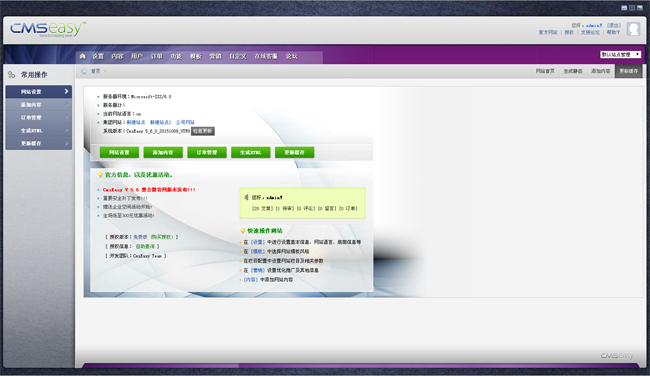
Task: Click the middle layout icon in top right corner
Action: [632, 8]
